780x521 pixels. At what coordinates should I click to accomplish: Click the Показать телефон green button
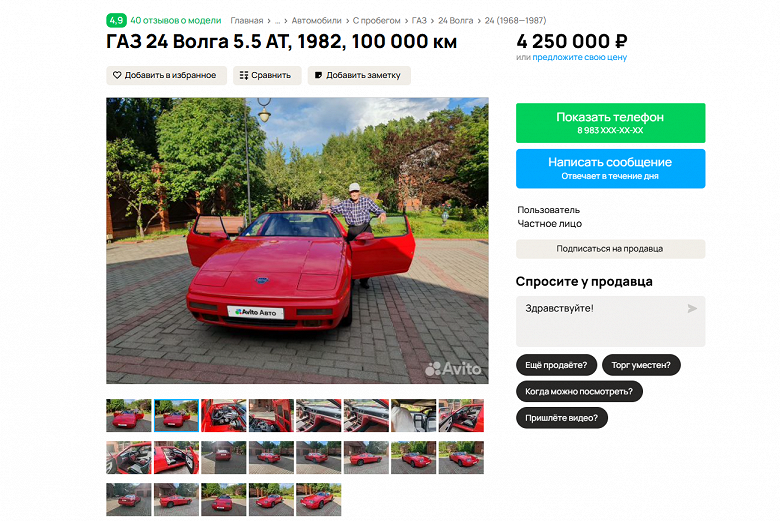click(610, 123)
